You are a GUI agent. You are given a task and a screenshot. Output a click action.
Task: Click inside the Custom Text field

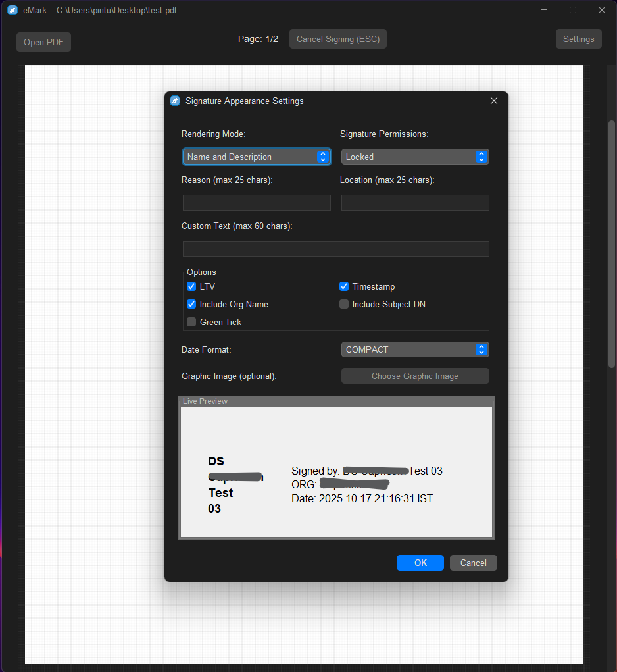[x=335, y=249]
